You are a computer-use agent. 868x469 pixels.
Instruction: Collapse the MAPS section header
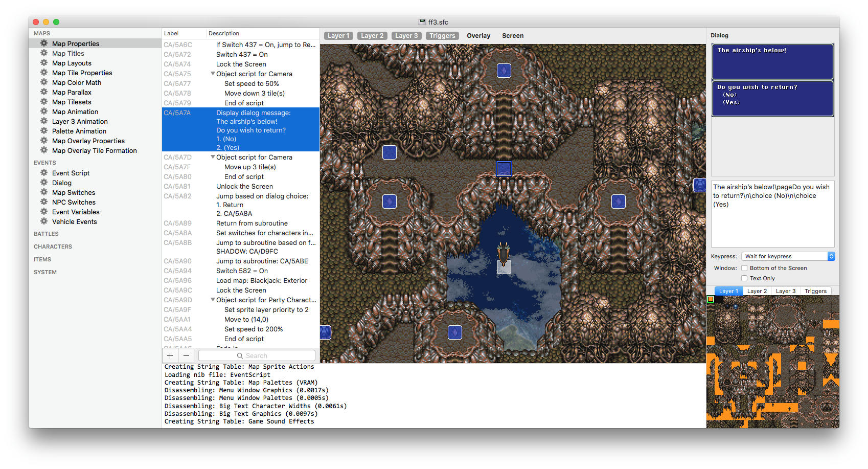[42, 33]
